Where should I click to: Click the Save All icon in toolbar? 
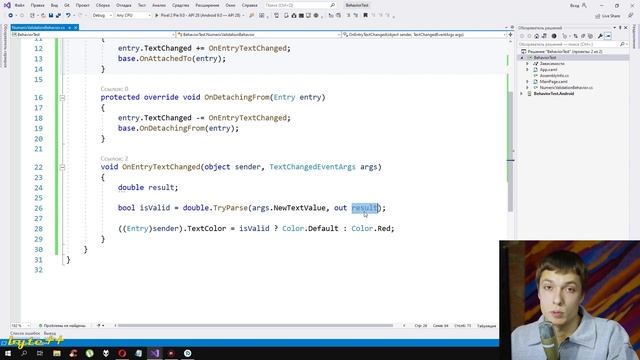pyautogui.click(x=58, y=16)
